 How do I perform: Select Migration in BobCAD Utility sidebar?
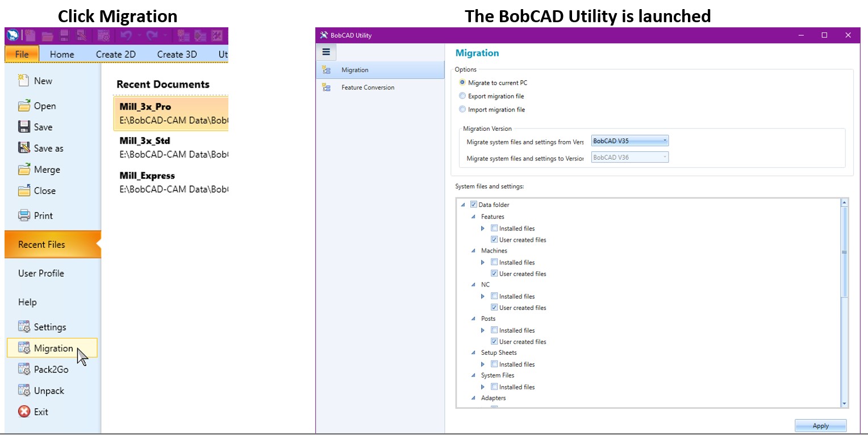[x=380, y=70]
